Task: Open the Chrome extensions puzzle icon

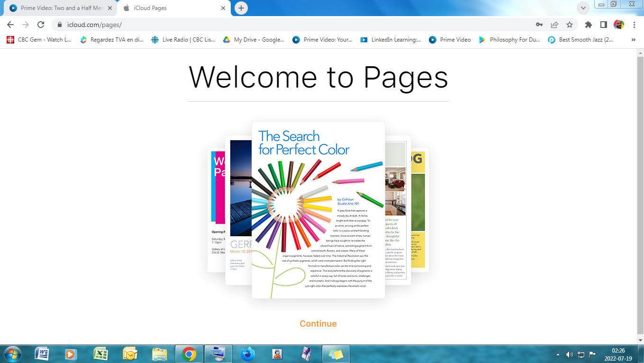Action: coord(589,25)
